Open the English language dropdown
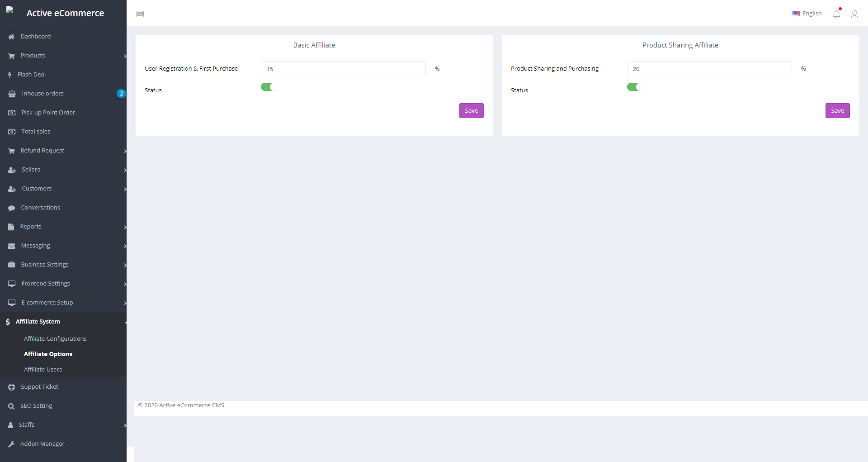Image resolution: width=868 pixels, height=462 pixels. tap(807, 14)
